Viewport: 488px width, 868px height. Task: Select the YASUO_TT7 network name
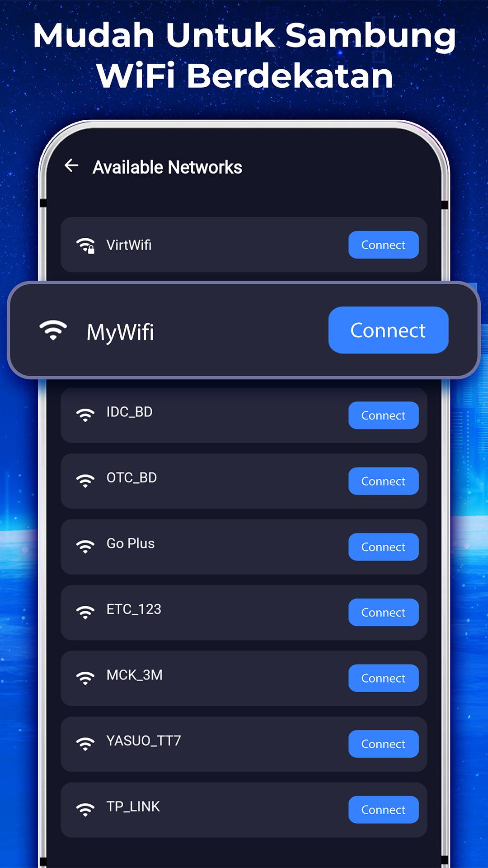coord(144,741)
